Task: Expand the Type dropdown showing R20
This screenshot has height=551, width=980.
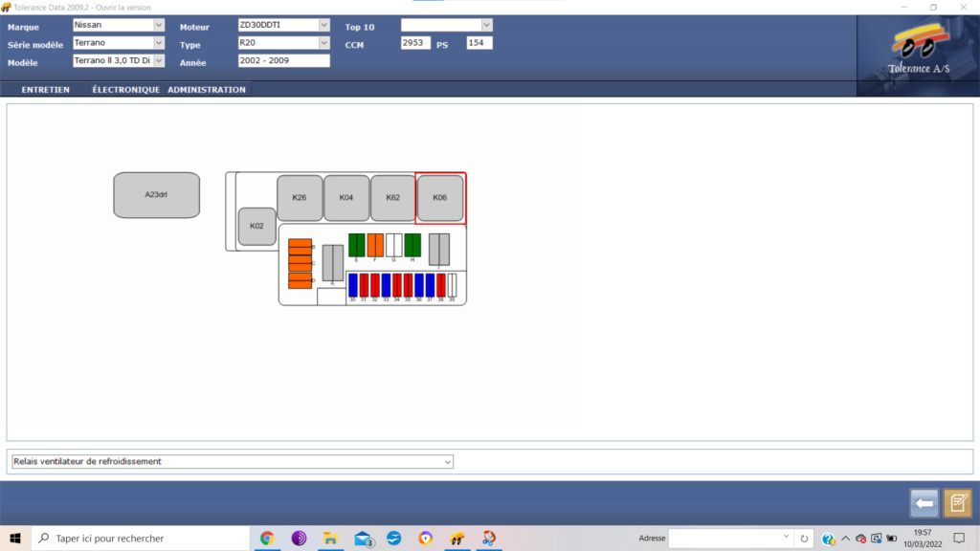Action: pos(323,42)
